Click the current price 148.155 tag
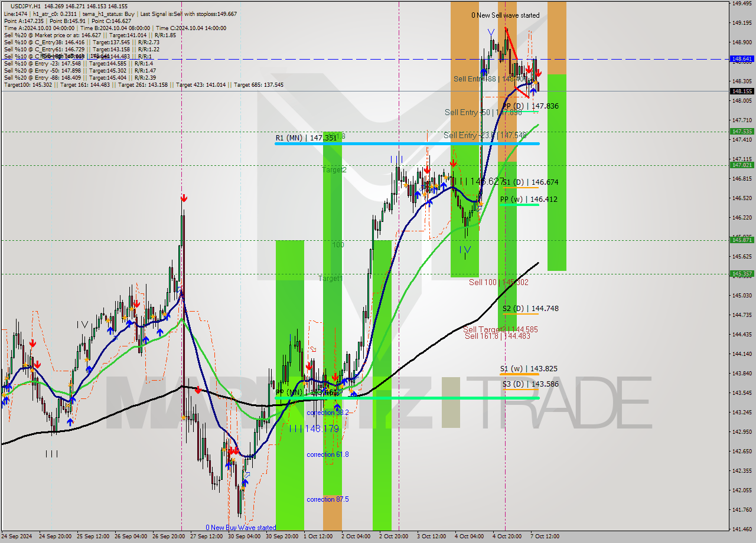The image size is (756, 543). coord(742,91)
